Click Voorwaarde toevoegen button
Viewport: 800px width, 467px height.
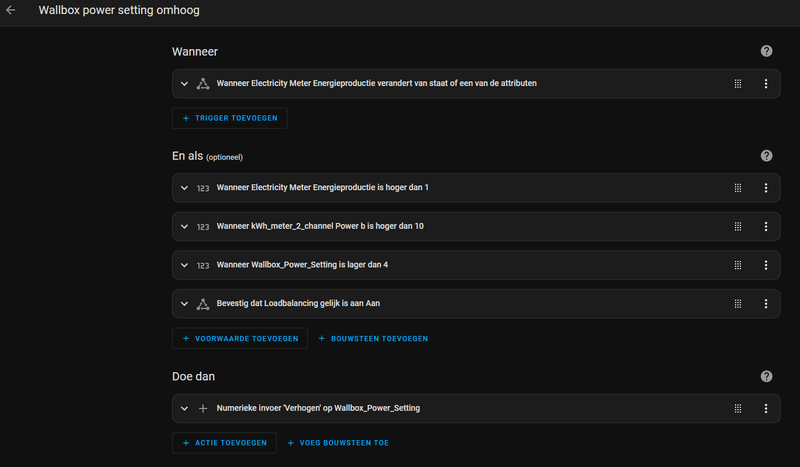[x=240, y=339]
